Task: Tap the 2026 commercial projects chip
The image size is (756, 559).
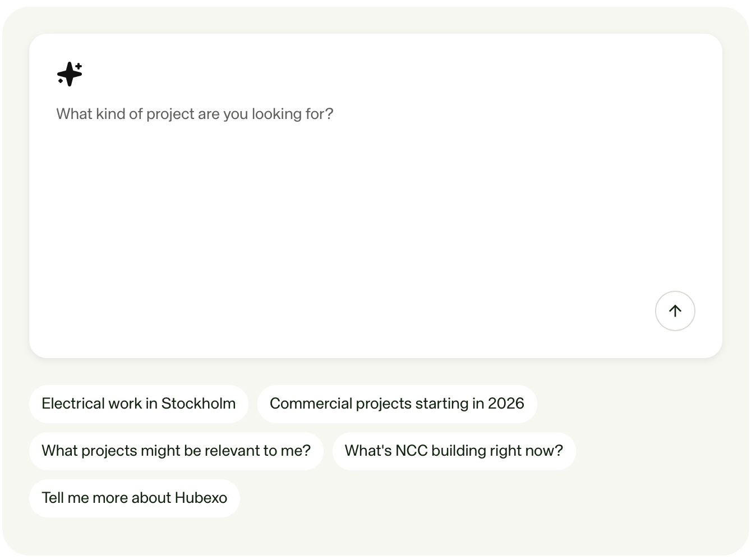Action: click(397, 404)
